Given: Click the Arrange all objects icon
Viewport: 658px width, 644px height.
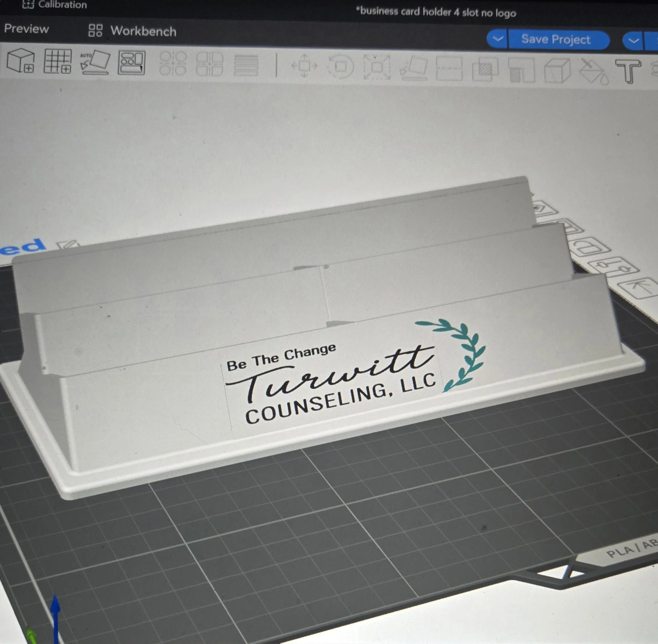Looking at the screenshot, I should click(x=132, y=63).
